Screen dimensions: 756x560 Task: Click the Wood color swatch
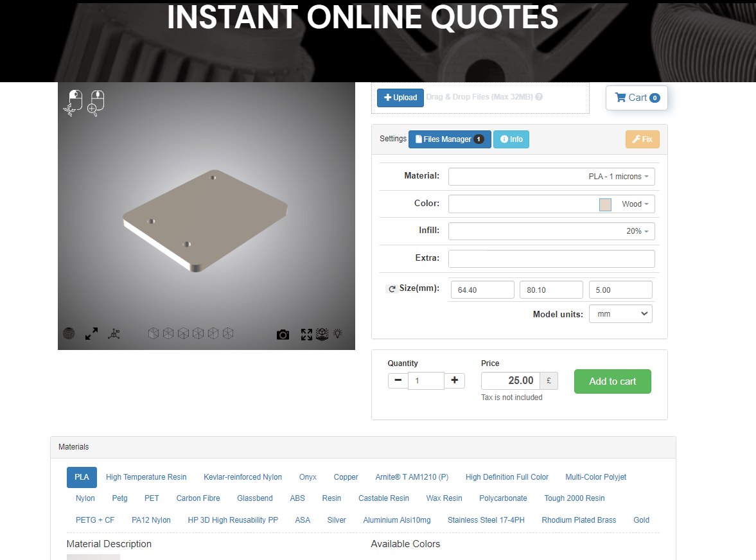tap(604, 204)
